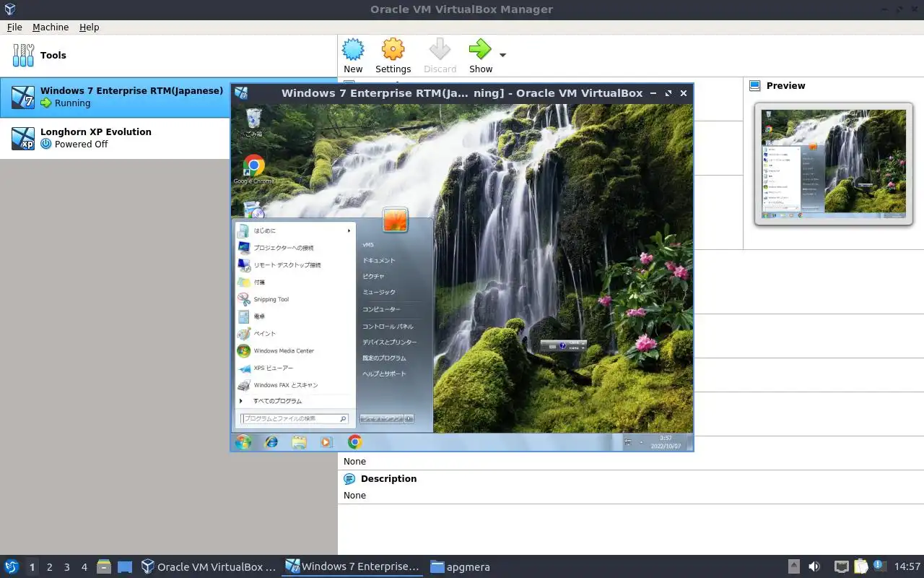Click the Recycle Bin icon on Windows 7 desktop
This screenshot has width=924, height=578.
(x=253, y=122)
